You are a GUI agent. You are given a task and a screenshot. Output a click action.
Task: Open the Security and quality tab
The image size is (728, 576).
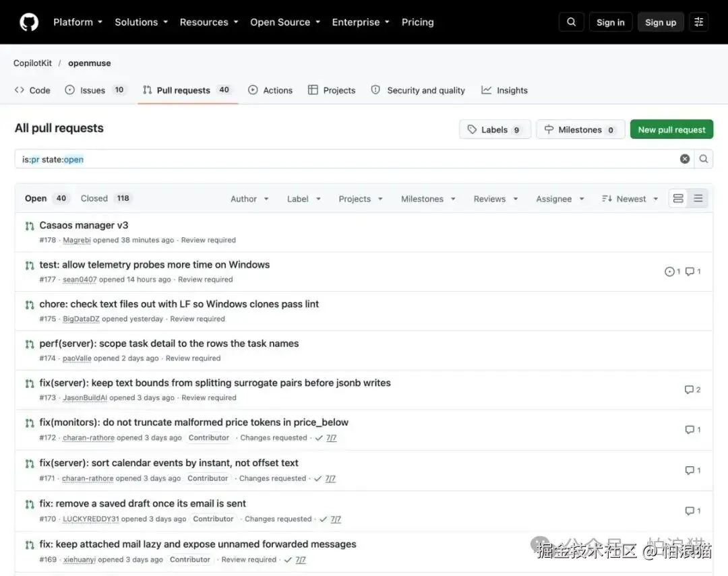(x=418, y=90)
